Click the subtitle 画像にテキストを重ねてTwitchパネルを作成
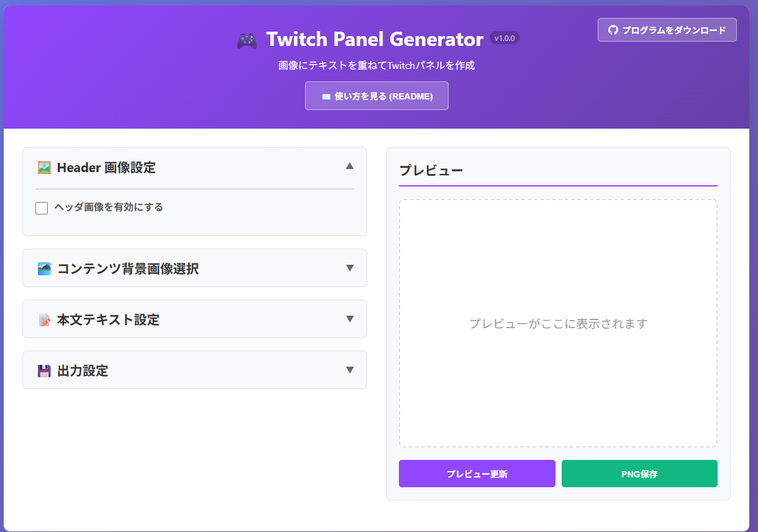This screenshot has width=758, height=532. click(x=377, y=65)
